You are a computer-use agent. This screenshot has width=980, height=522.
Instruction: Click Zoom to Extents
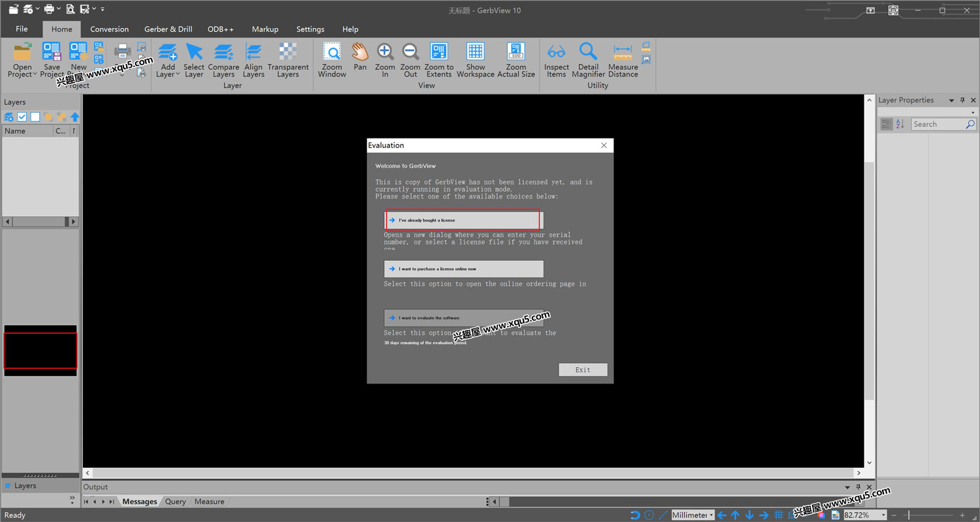pos(439,59)
